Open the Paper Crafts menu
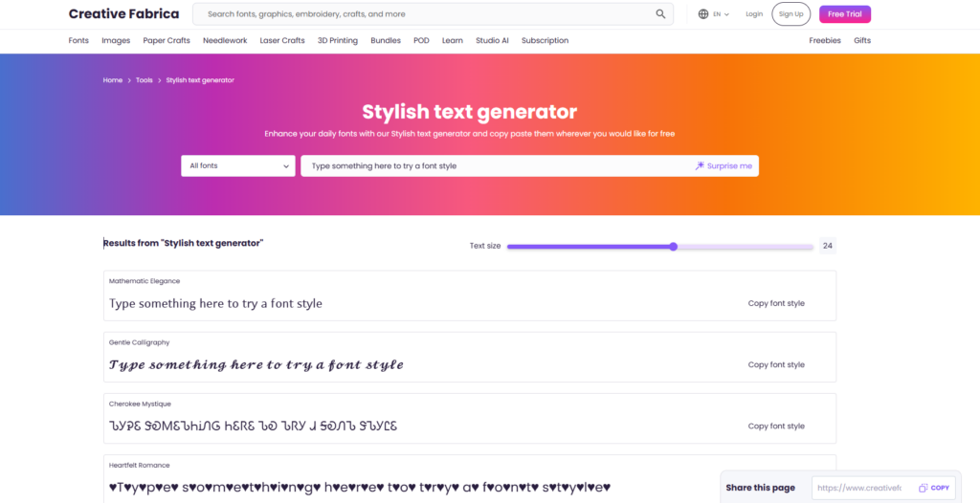Image resolution: width=980 pixels, height=503 pixels. (167, 40)
